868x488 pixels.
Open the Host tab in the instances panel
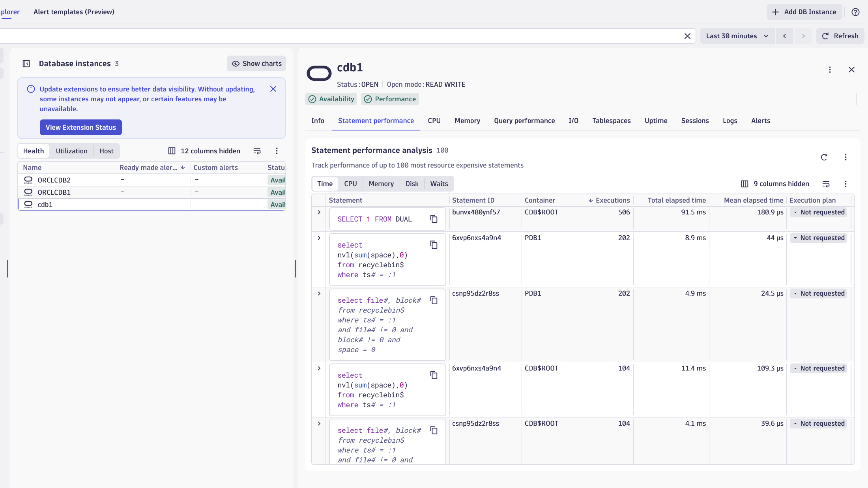point(106,151)
